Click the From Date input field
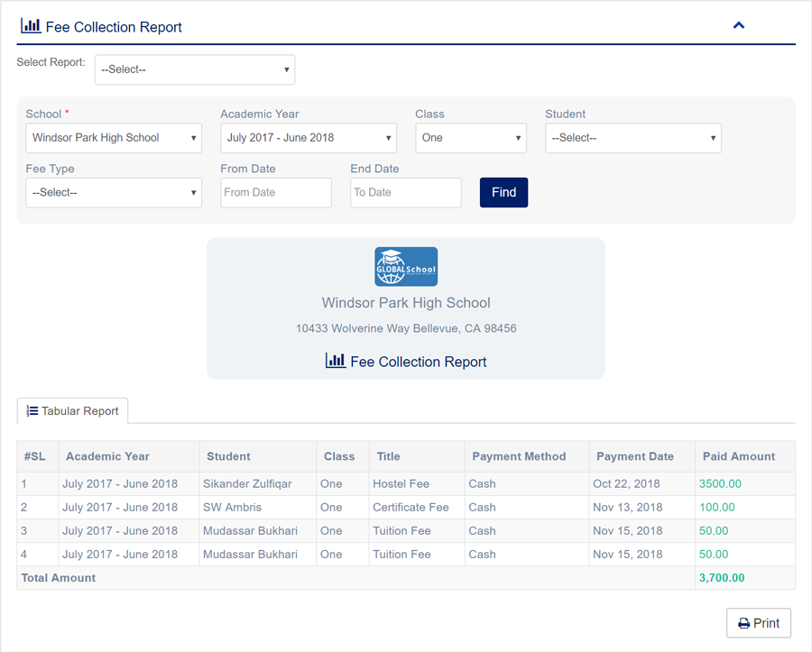Screen dimensions: 812x652 276,192
